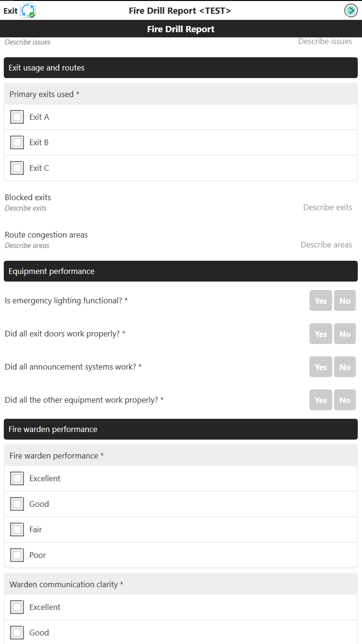Click the Describe exits field for blocked exits

[x=327, y=207]
